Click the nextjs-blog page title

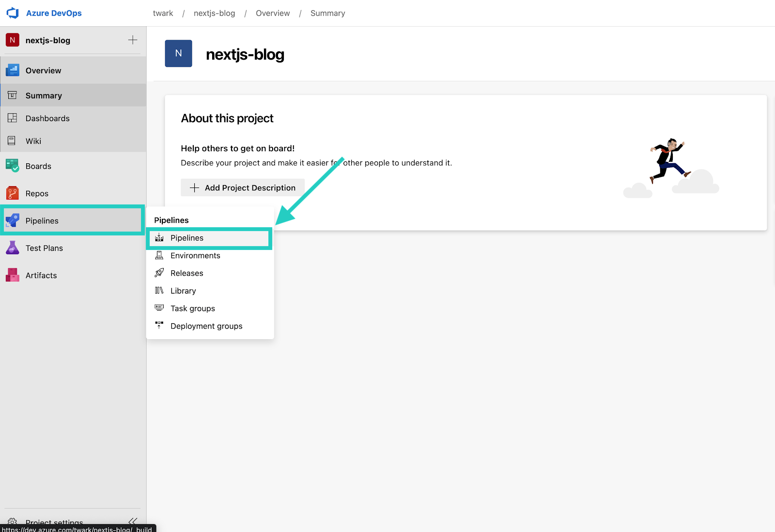(x=245, y=54)
